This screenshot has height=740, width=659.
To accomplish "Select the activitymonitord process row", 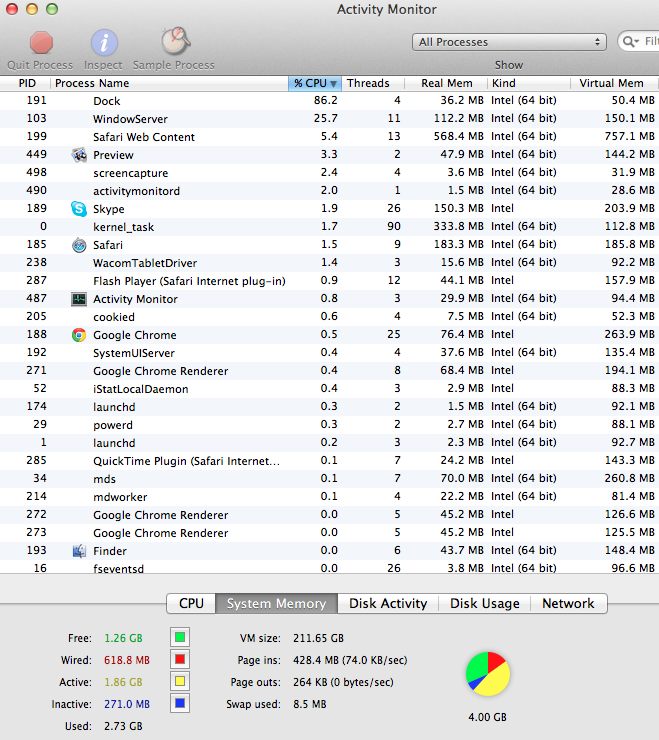I will 330,191.
